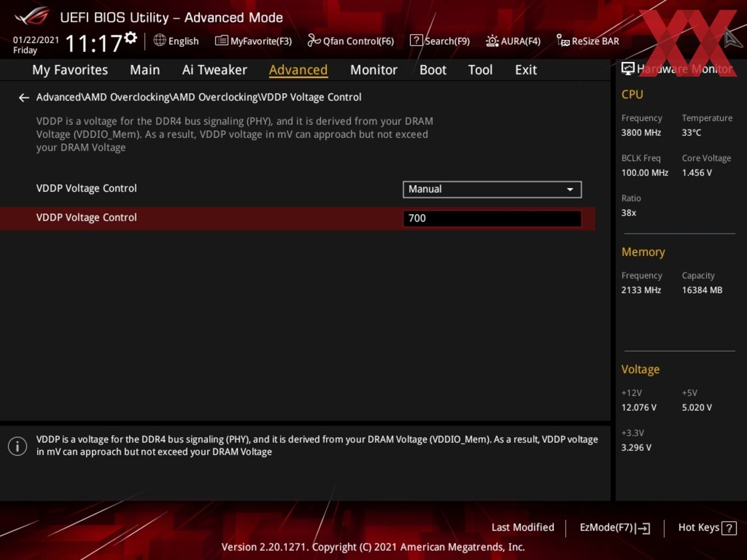Click CPU temperature value 33°C
The image size is (747, 560).
pyautogui.click(x=692, y=133)
